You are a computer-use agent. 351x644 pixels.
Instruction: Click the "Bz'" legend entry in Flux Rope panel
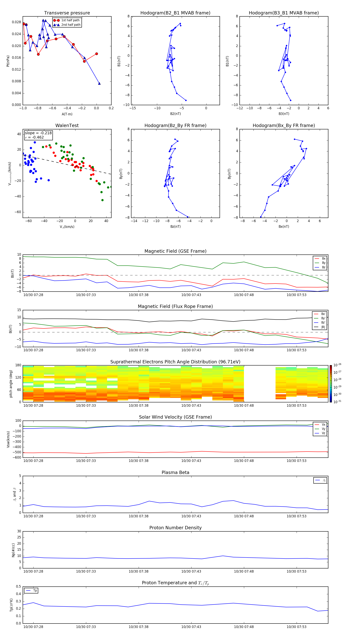point(320,323)
